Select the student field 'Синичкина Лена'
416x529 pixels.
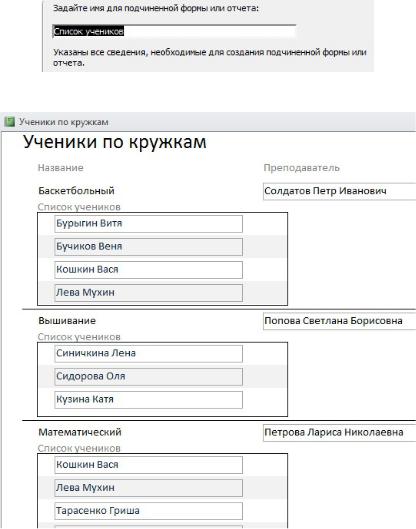(x=148, y=354)
